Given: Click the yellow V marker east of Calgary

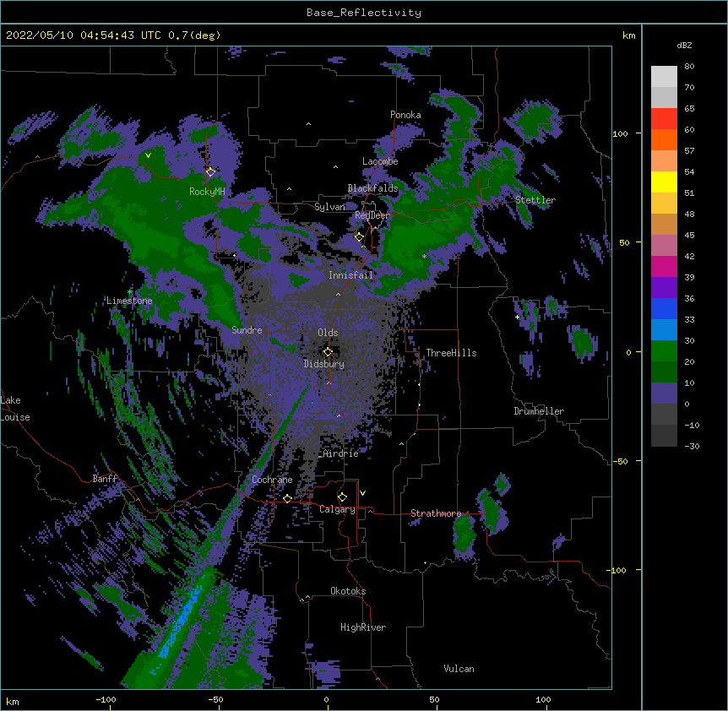Looking at the screenshot, I should pyautogui.click(x=362, y=493).
